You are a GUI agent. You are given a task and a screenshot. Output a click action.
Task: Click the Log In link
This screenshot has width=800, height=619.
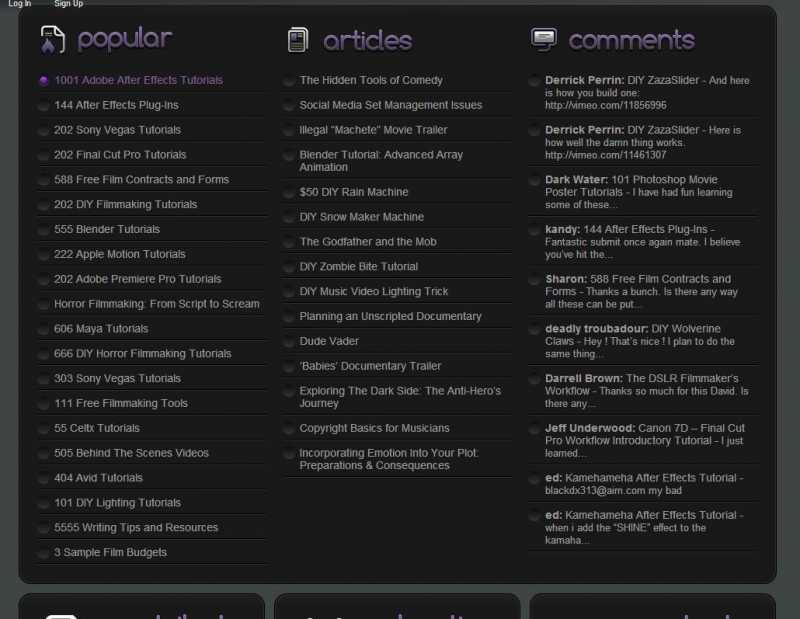[x=19, y=4]
